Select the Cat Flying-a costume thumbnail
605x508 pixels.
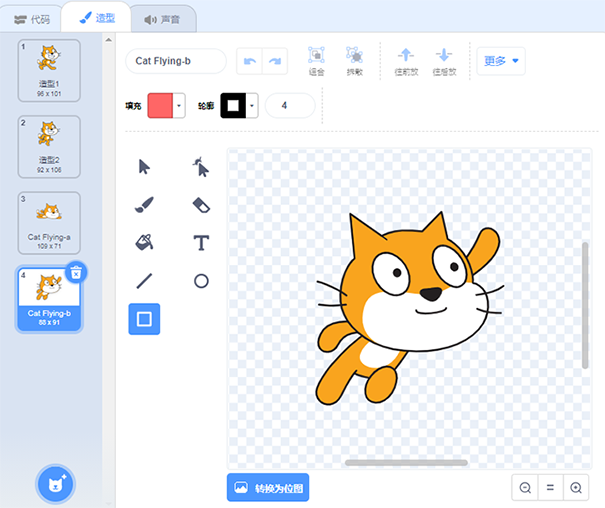point(49,220)
